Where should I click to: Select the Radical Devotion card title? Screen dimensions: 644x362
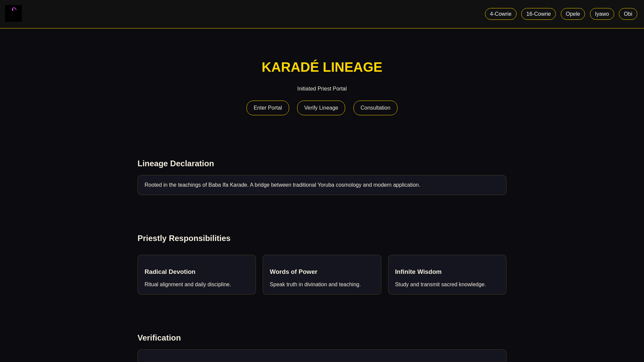(170, 272)
